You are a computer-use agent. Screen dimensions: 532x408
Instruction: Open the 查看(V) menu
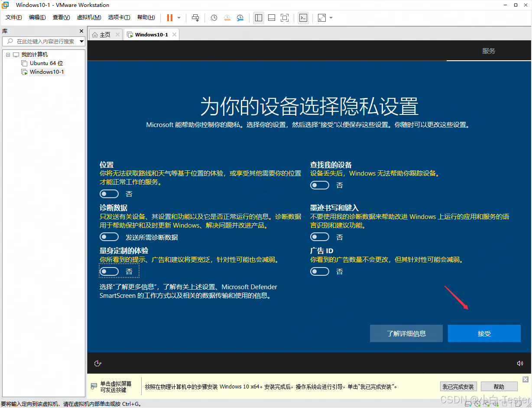[x=61, y=17]
